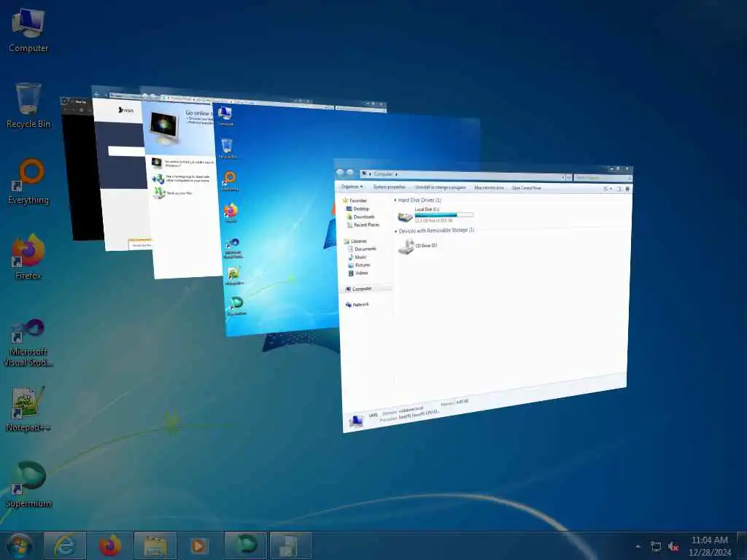Select Music library in navigation pane
The height and width of the screenshot is (560, 747).
pyautogui.click(x=357, y=257)
